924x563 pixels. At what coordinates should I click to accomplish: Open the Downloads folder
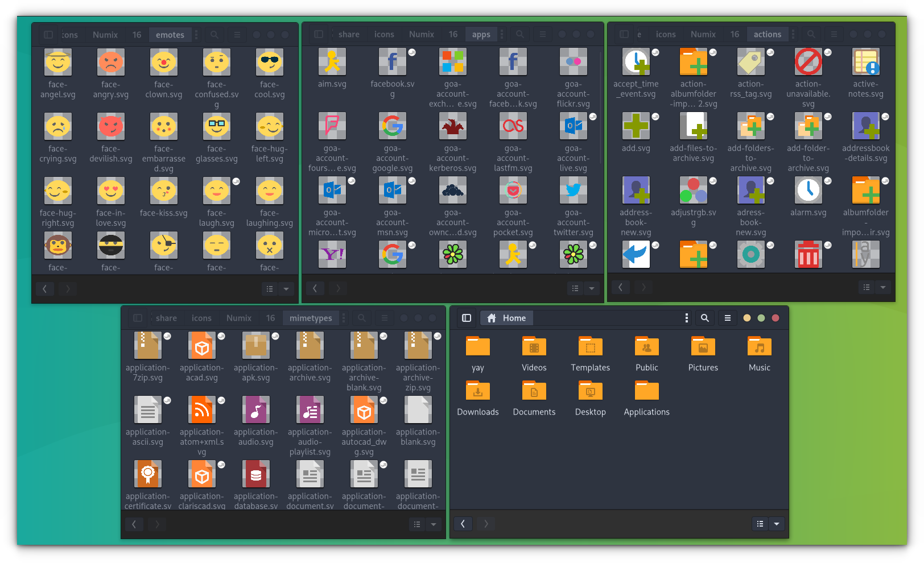[478, 390]
